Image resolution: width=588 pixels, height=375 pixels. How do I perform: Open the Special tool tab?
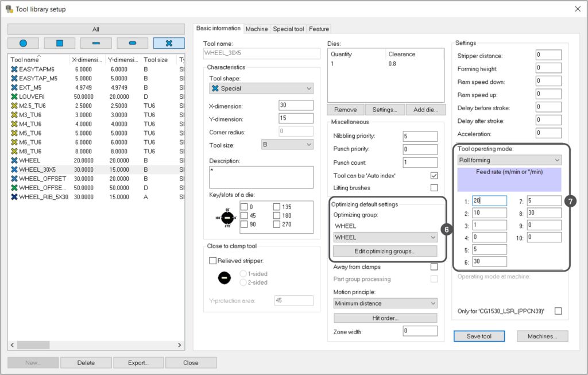[x=288, y=29]
